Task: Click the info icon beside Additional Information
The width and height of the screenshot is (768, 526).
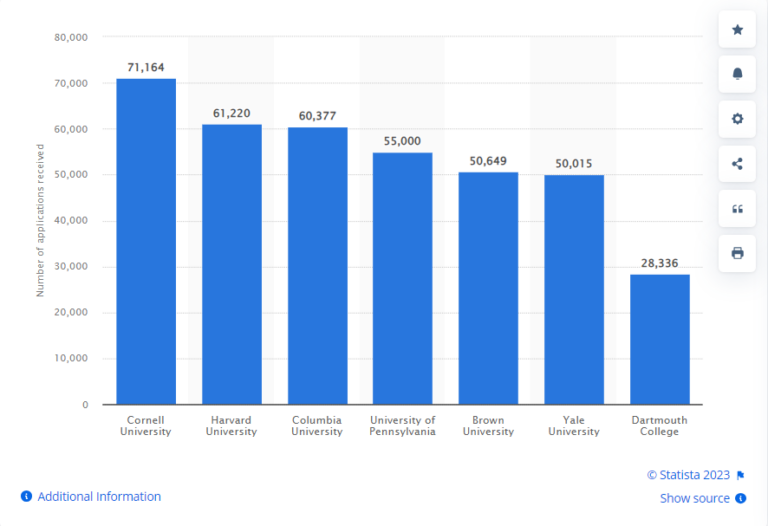Action: 26,496
